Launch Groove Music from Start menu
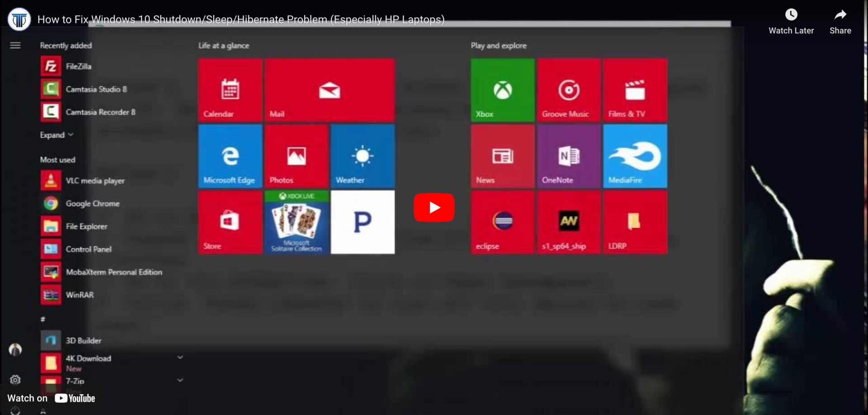868x415 pixels. pos(568,90)
